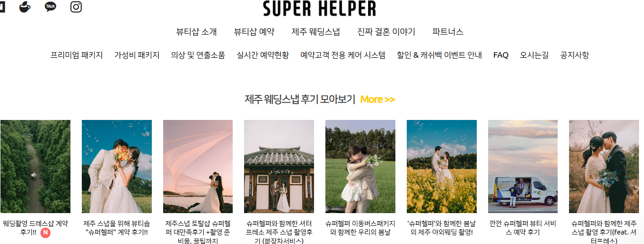Click the red N new-post badge

[45, 233]
